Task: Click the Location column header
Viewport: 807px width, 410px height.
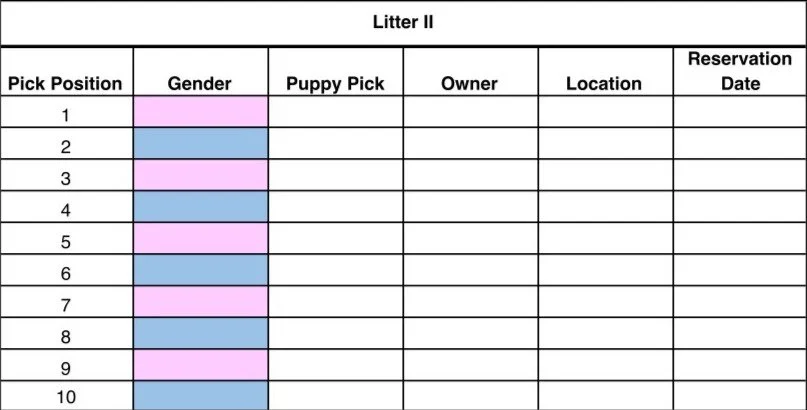Action: [605, 72]
